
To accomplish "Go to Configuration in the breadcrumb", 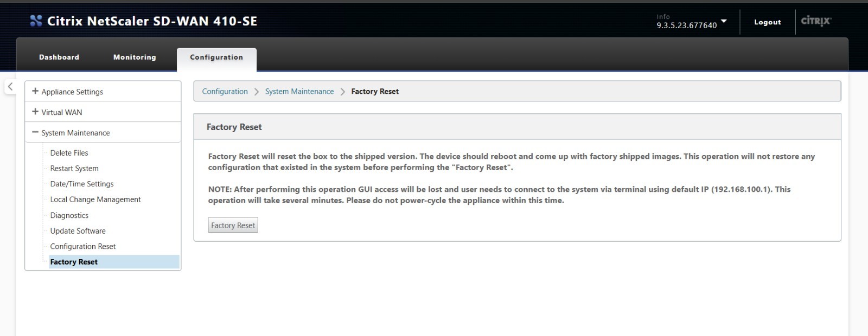I will coord(225,92).
